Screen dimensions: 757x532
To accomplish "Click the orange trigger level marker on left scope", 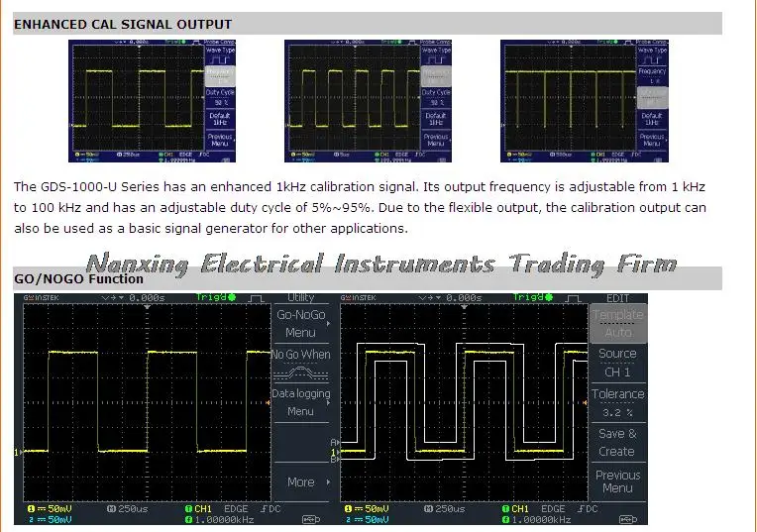I will (268, 402).
